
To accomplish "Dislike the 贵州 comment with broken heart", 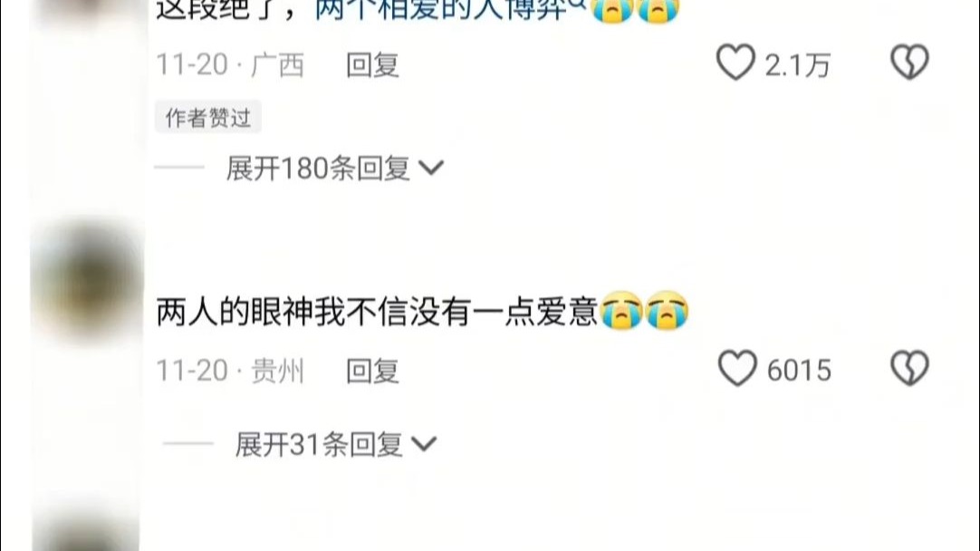I will click(909, 368).
